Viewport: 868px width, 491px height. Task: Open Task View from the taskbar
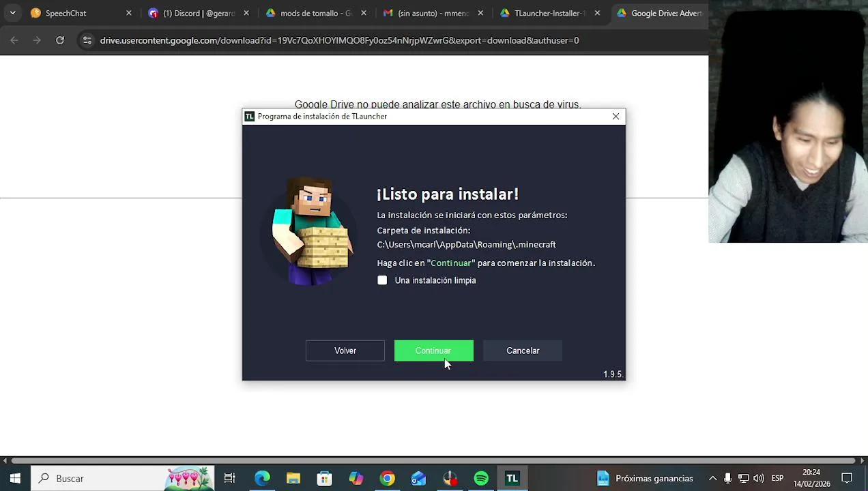point(230,479)
